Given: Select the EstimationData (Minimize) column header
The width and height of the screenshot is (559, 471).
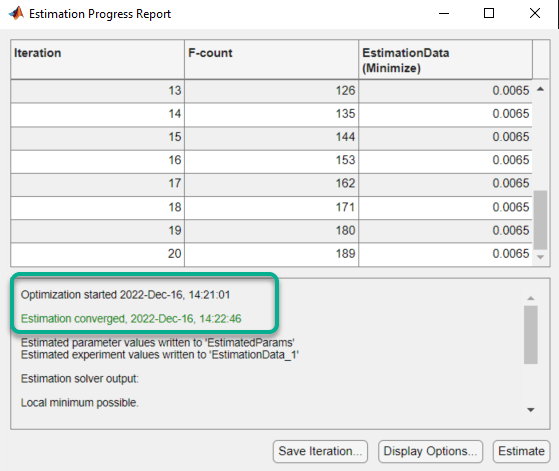Looking at the screenshot, I should pos(445,60).
